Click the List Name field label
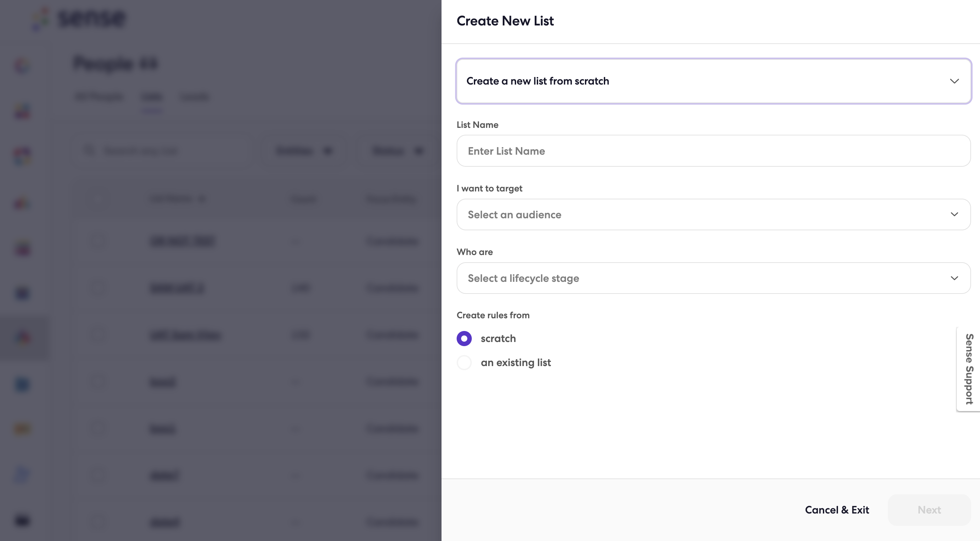 (x=477, y=125)
